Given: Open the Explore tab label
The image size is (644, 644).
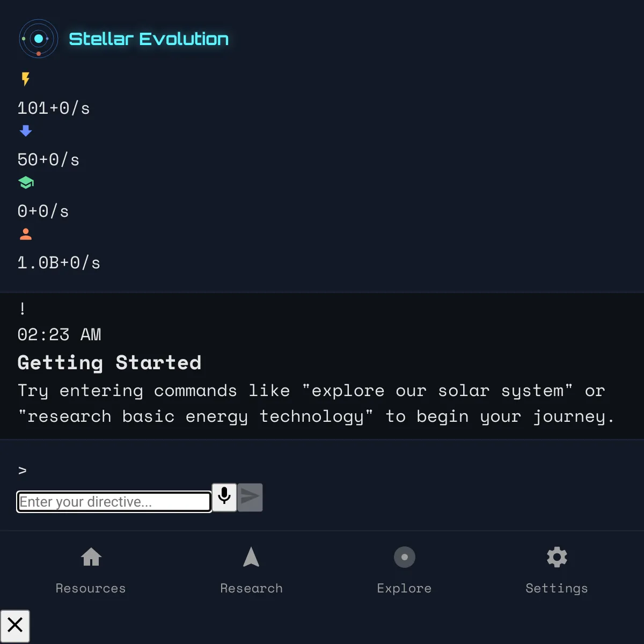Looking at the screenshot, I should [x=404, y=588].
